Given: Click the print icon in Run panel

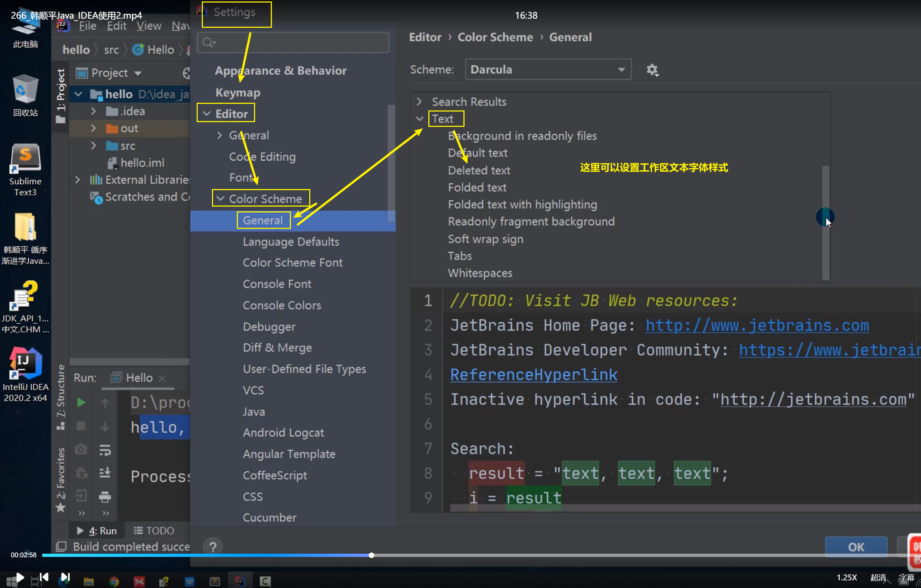Looking at the screenshot, I should [105, 497].
